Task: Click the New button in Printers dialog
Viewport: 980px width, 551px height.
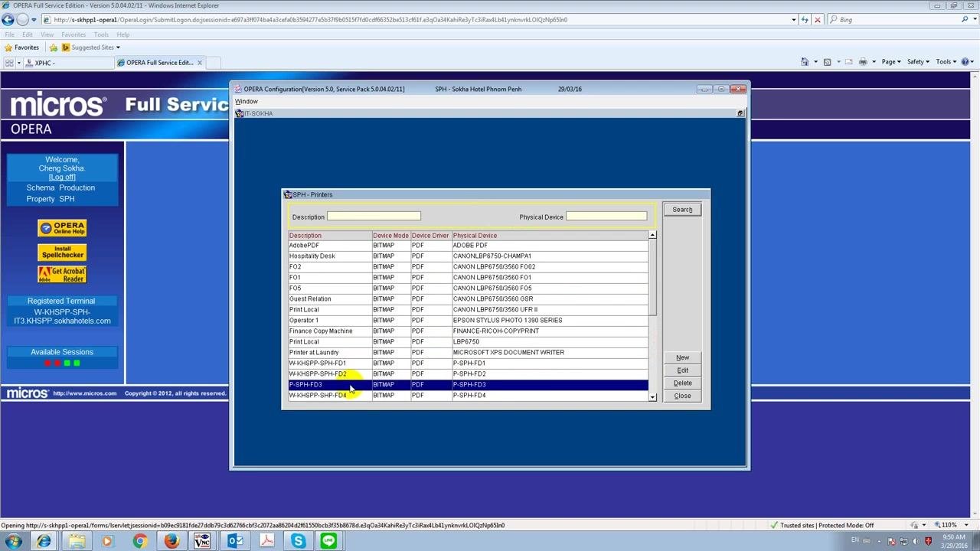Action: click(x=682, y=357)
